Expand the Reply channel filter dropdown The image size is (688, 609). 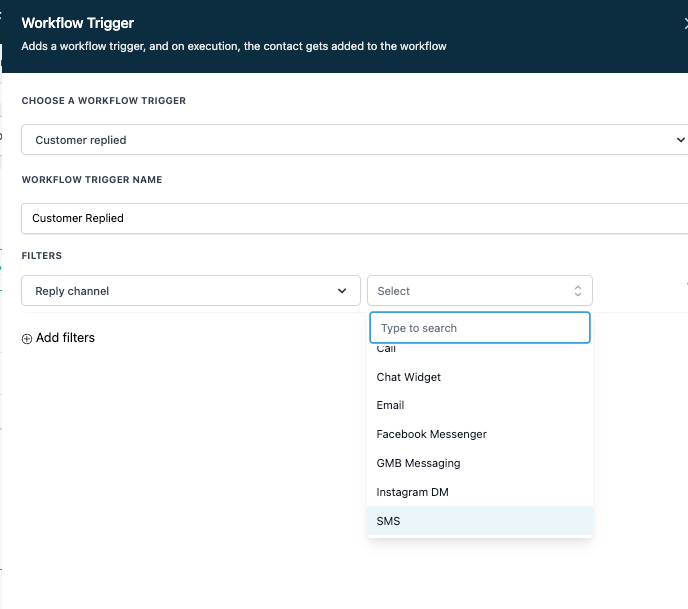(x=190, y=291)
